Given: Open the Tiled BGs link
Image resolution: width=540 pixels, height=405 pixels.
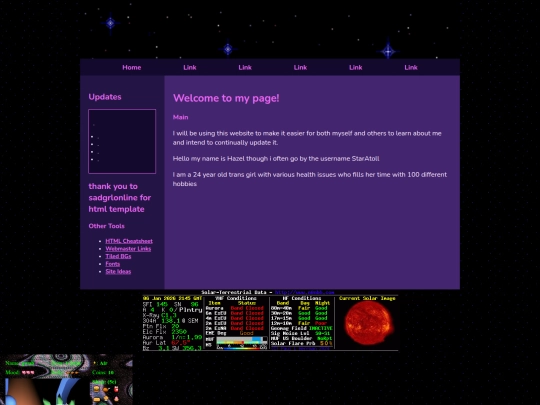Looking at the screenshot, I should tap(118, 256).
